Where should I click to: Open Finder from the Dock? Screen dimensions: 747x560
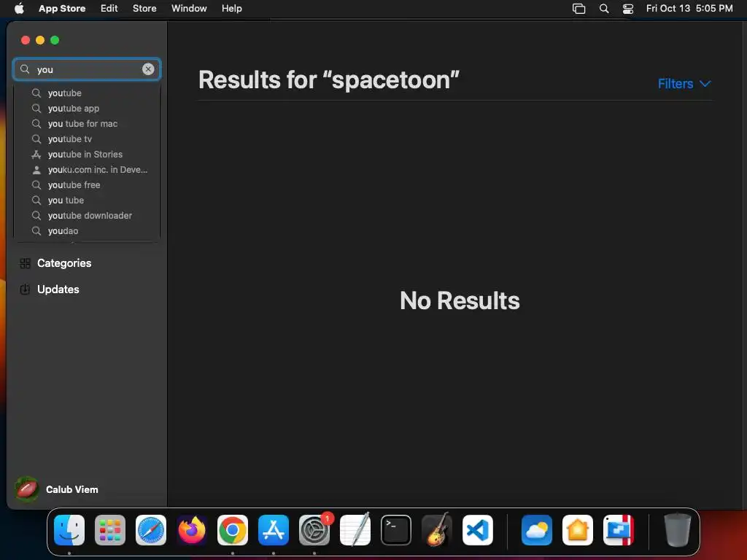(69, 530)
